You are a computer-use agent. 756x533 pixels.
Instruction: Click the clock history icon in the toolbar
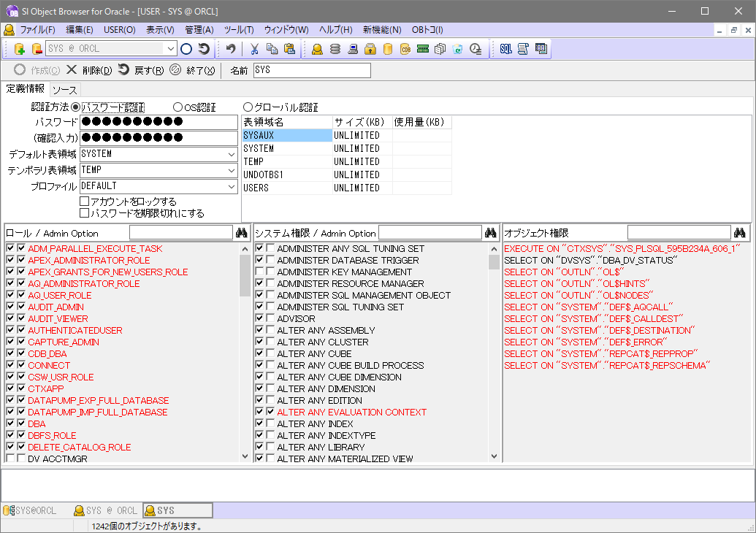[x=475, y=49]
